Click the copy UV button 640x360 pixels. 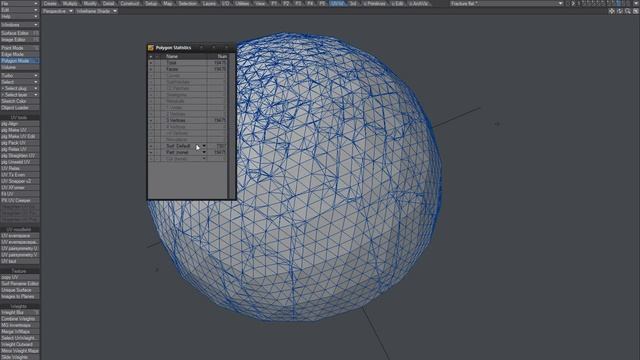click(20, 277)
